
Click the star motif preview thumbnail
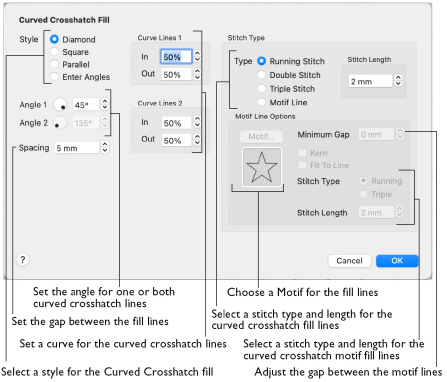point(262,167)
